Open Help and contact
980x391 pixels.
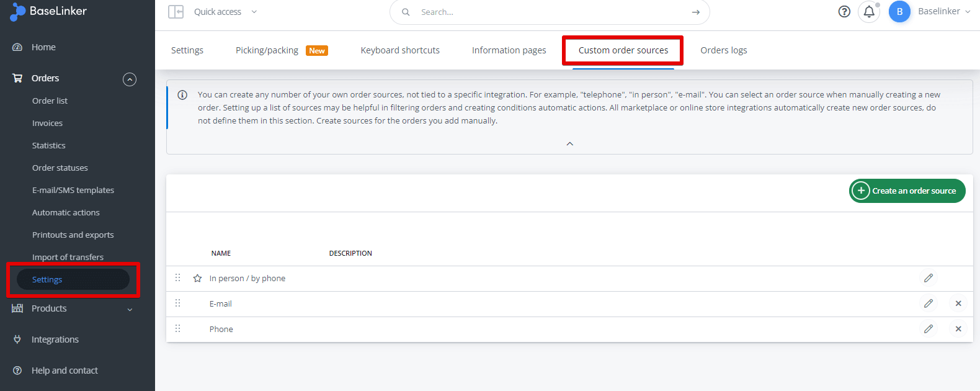coord(65,371)
